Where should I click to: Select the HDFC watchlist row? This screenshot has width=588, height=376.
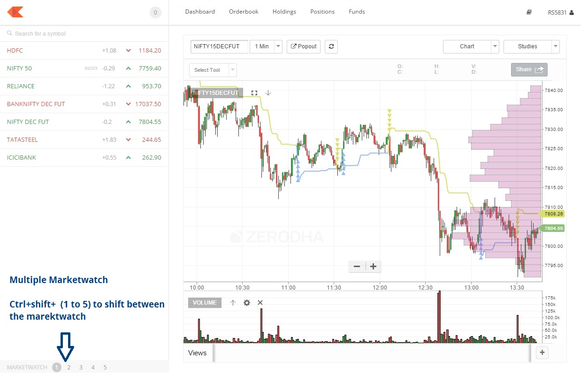(84, 51)
